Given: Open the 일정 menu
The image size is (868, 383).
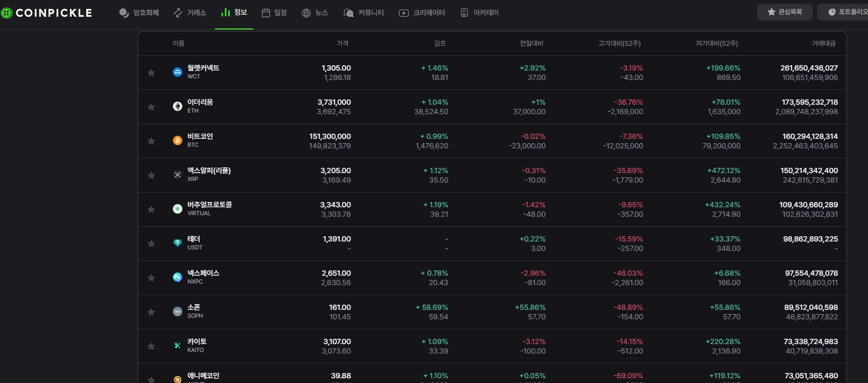Looking at the screenshot, I should [x=274, y=13].
